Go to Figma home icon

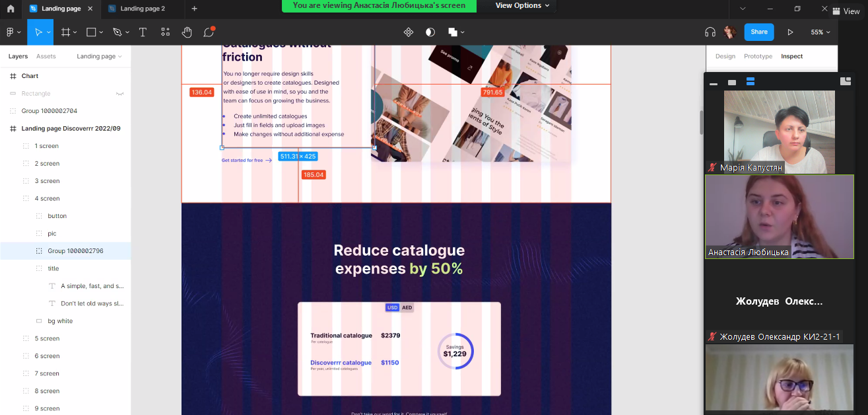point(11,9)
